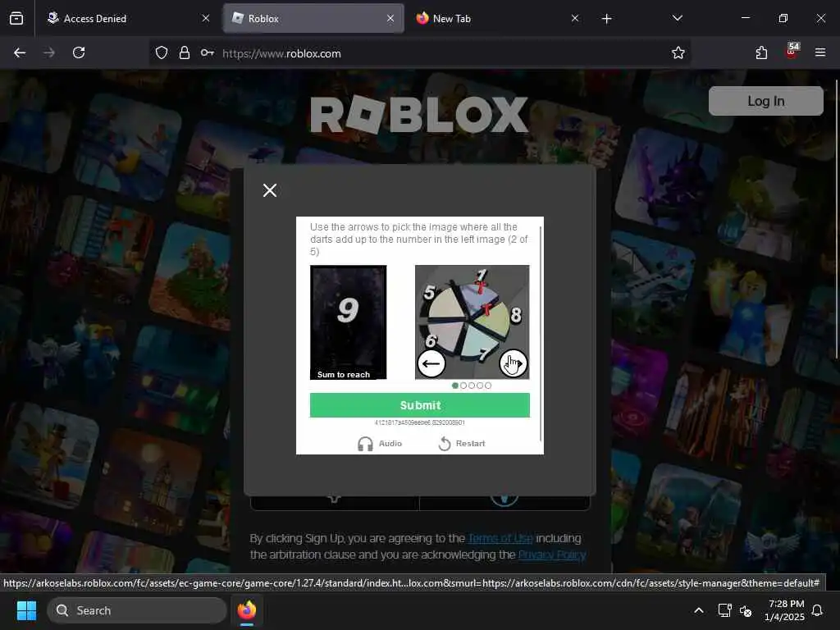Restart the puzzle challenge
The height and width of the screenshot is (630, 840).
pyautogui.click(x=462, y=444)
